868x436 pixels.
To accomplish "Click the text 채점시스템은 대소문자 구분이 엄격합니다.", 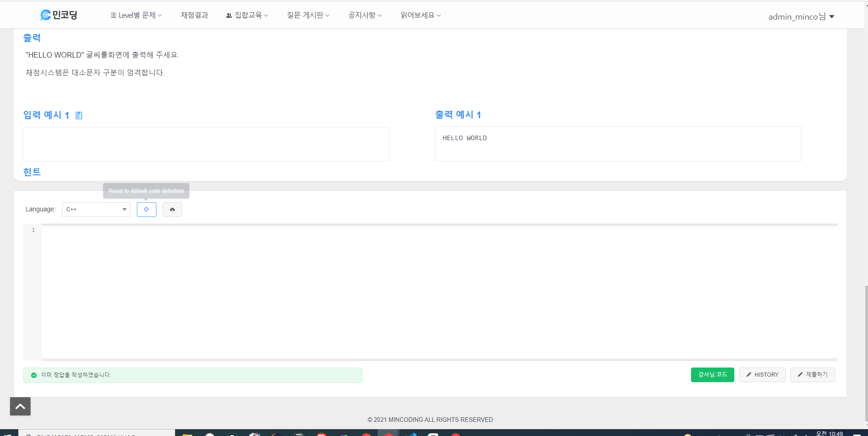I will [95, 73].
